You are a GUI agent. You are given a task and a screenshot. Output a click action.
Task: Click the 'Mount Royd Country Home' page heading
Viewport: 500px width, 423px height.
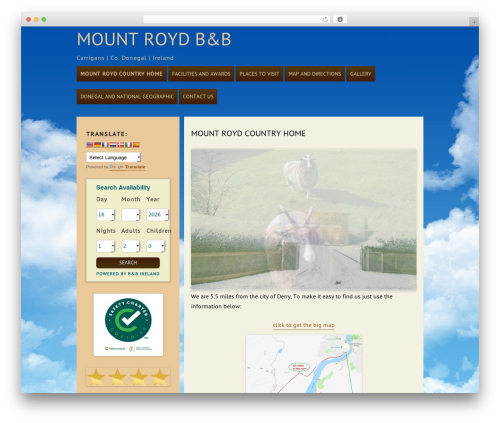click(x=248, y=133)
